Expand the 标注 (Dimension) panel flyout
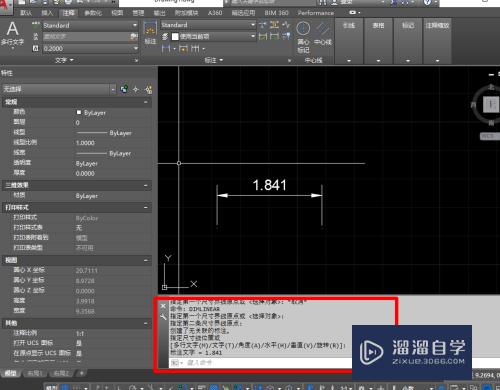This screenshot has height=390, width=500. (x=214, y=60)
